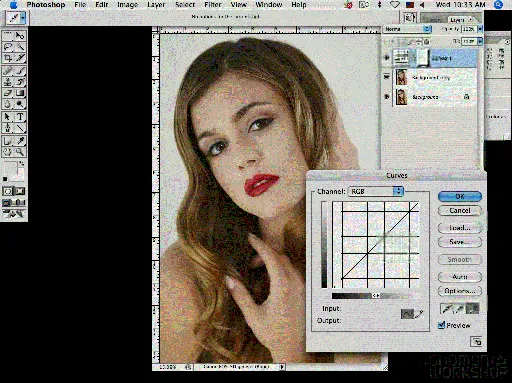The height and width of the screenshot is (383, 512).
Task: Select the Lasso tool
Action: coord(8,47)
